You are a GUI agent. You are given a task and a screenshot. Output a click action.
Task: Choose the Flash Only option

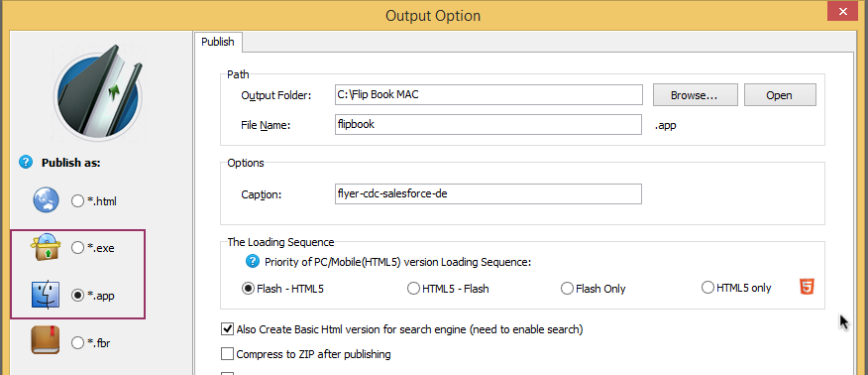pyautogui.click(x=594, y=289)
